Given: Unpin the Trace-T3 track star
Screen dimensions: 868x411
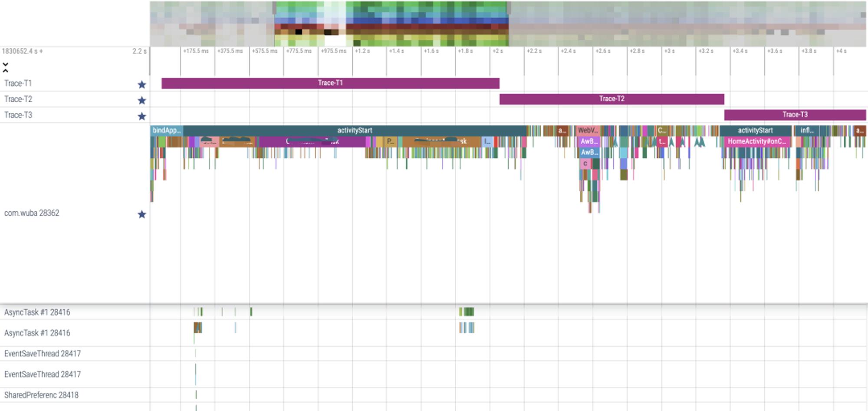Looking at the screenshot, I should point(141,116).
